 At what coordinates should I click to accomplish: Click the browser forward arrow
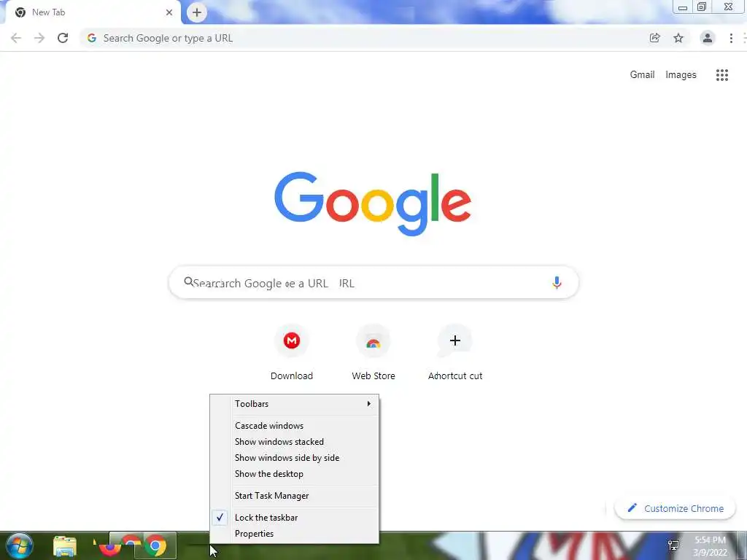[x=39, y=38]
